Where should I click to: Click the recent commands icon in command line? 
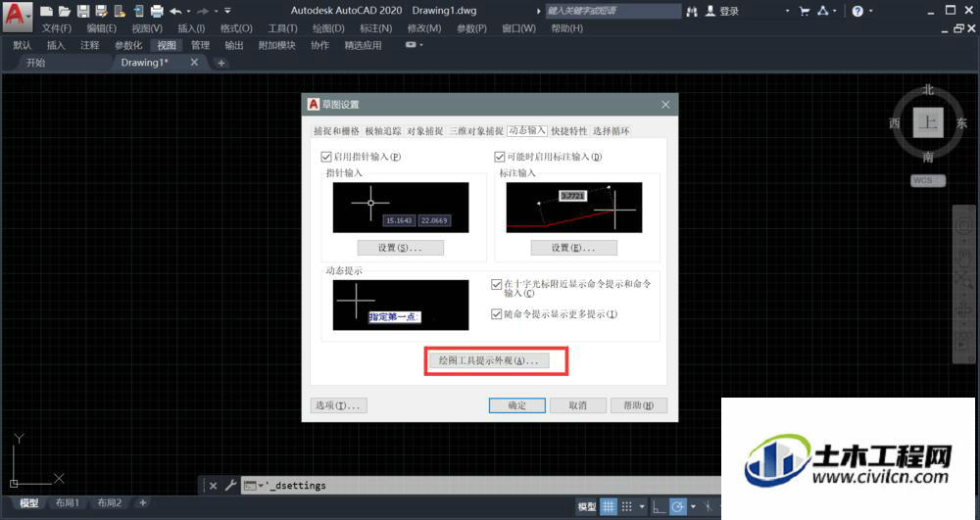pos(250,485)
